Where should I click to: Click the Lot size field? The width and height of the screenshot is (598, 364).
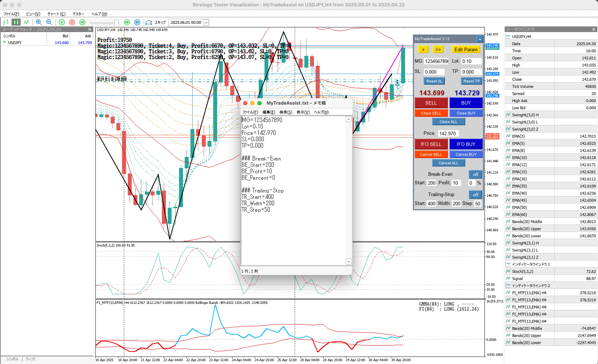(471, 61)
